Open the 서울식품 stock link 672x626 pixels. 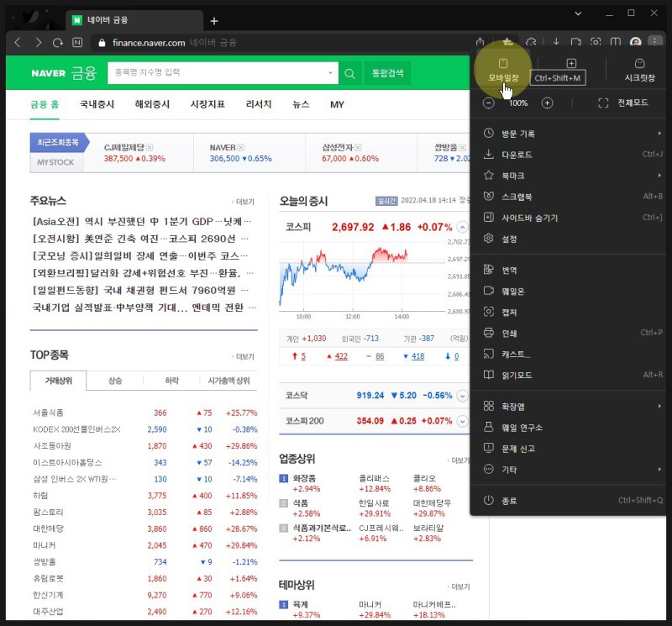pyautogui.click(x=48, y=413)
